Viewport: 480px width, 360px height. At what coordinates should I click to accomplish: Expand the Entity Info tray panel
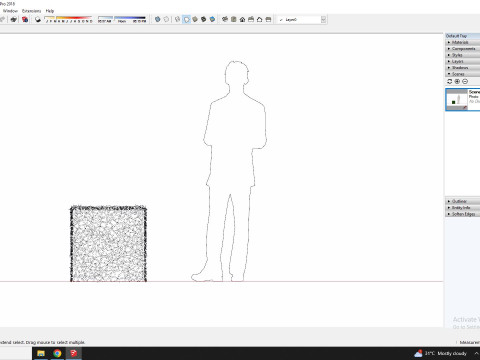pos(463,208)
